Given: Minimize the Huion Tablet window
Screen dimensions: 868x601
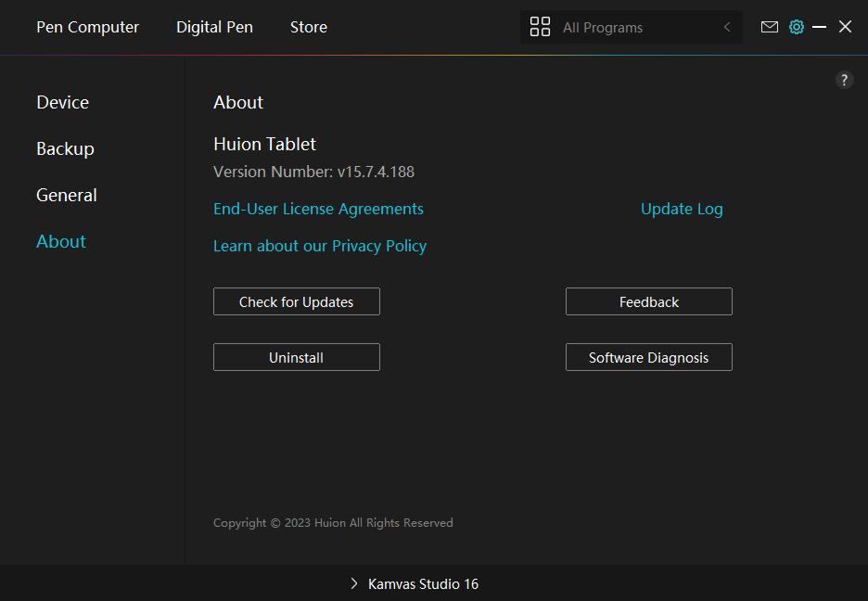Looking at the screenshot, I should tap(819, 27).
